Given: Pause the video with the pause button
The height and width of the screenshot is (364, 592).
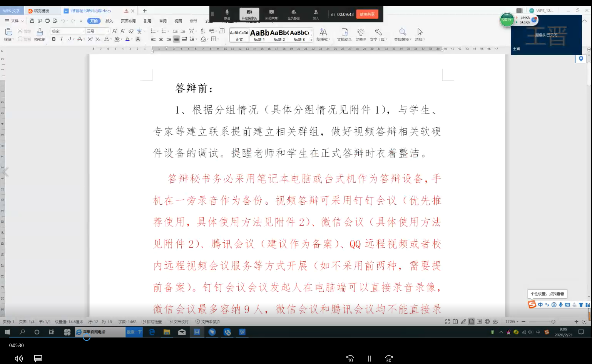Looking at the screenshot, I should (x=369, y=359).
